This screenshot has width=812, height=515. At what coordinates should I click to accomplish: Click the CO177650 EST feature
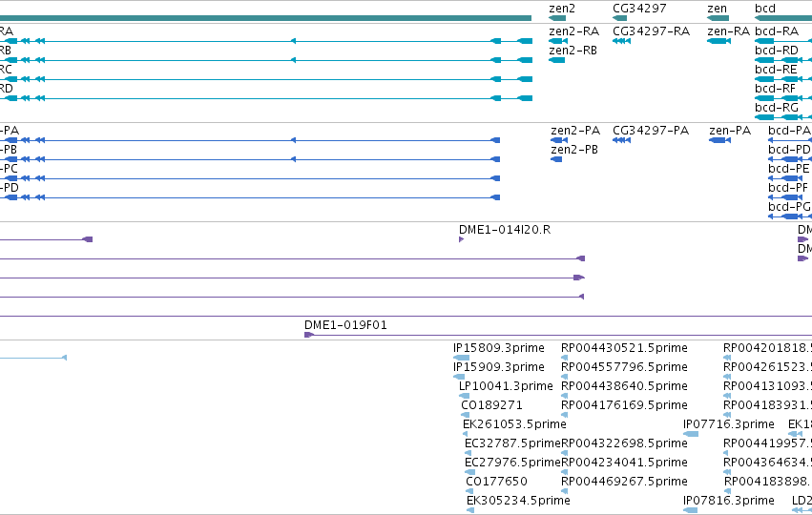coord(469,492)
